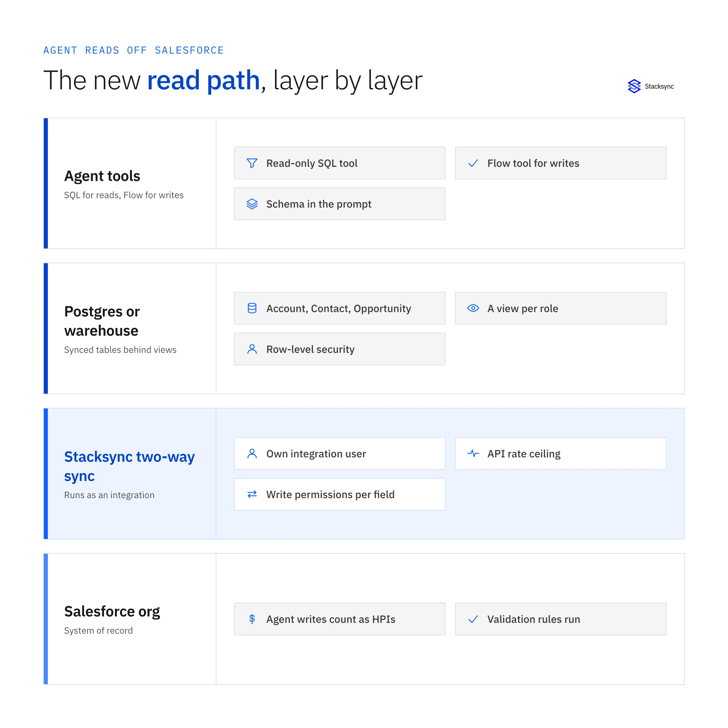Select the 'Read-only SQL tool' label

pos(312,163)
